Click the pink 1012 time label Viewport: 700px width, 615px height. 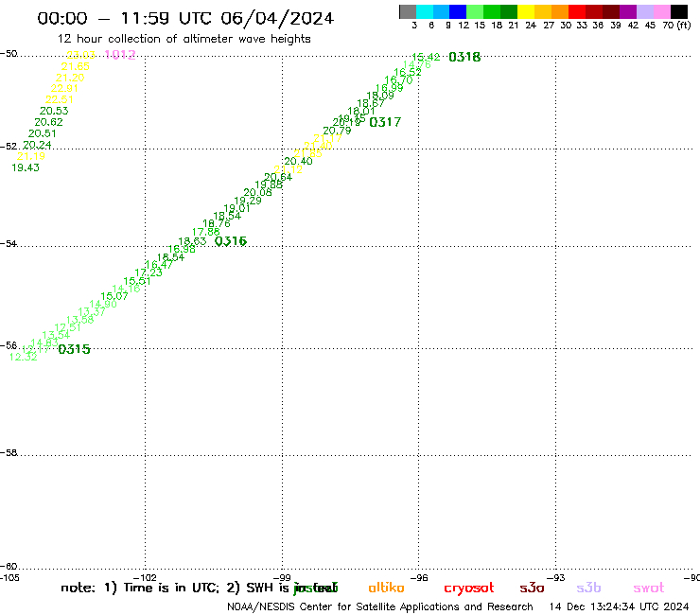click(x=119, y=55)
